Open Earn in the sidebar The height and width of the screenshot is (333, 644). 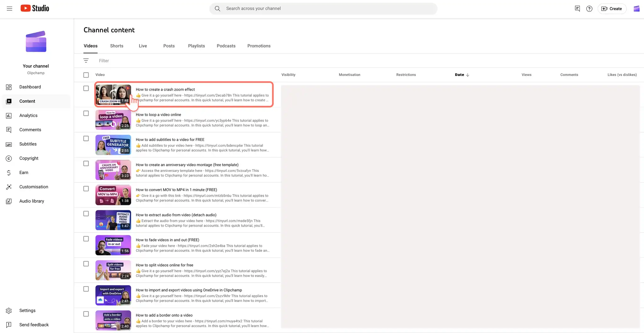point(36,172)
